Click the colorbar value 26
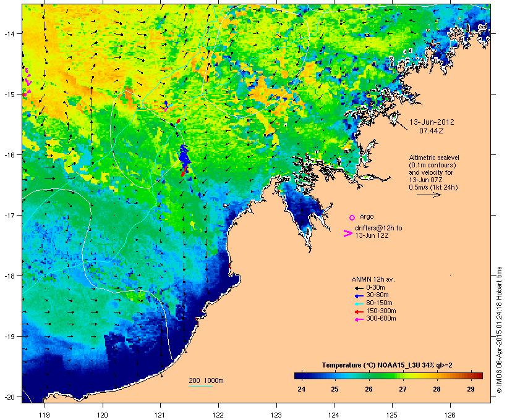The height and width of the screenshot is (420, 507). click(x=369, y=389)
